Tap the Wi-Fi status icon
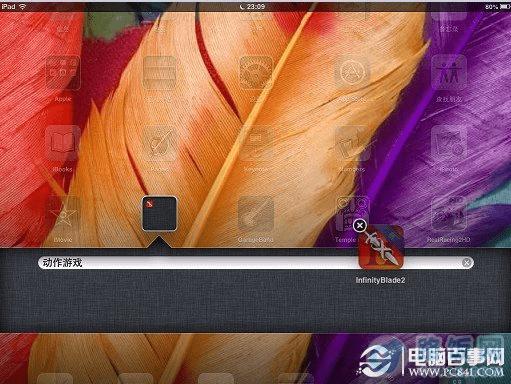Screen dimensions: 511x384 (23, 6)
